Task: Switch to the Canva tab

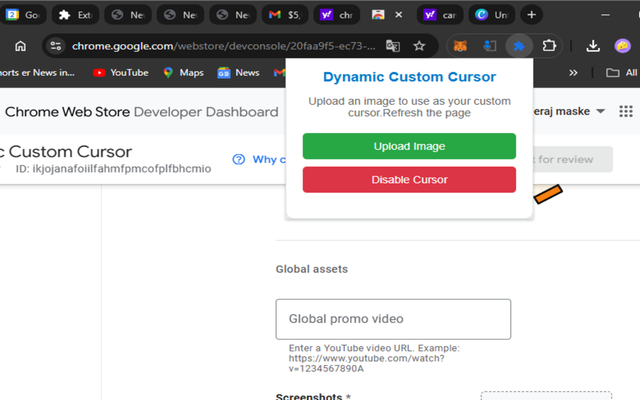Action: tap(492, 15)
